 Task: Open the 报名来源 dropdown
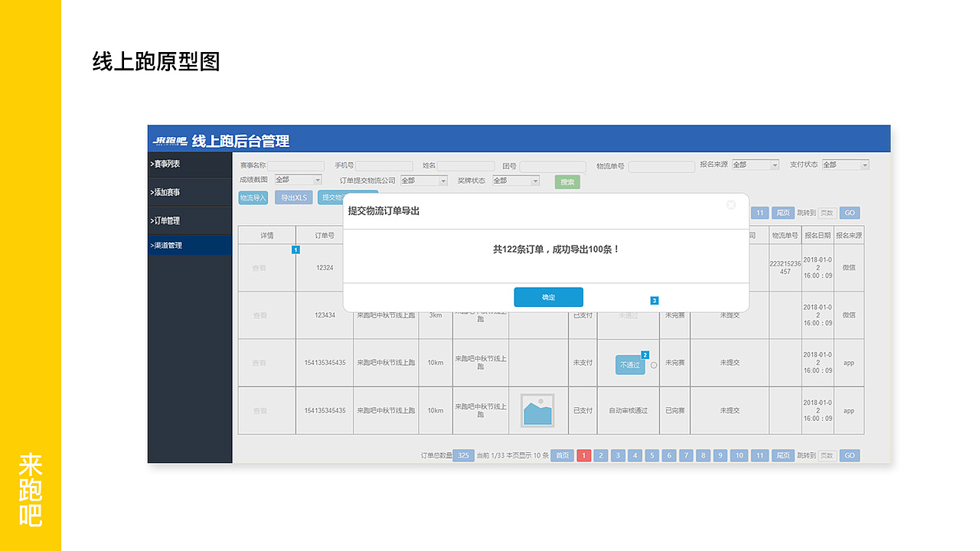coord(754,165)
